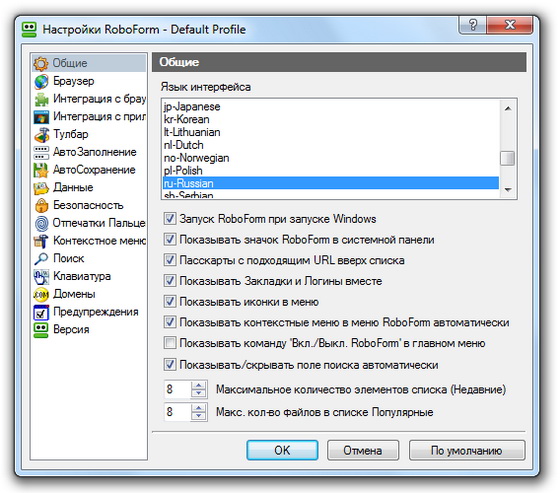Enable 'Вкл./Выкл. RoboForm' command checkbox

[170, 343]
